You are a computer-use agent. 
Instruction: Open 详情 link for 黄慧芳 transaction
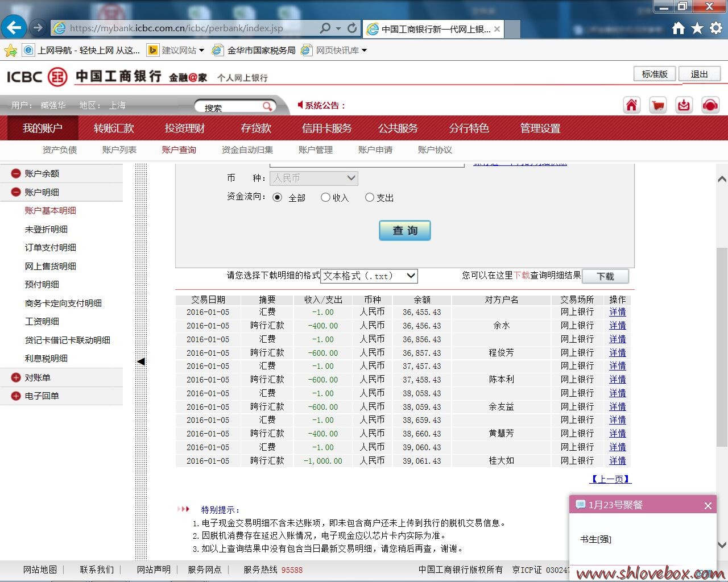618,434
